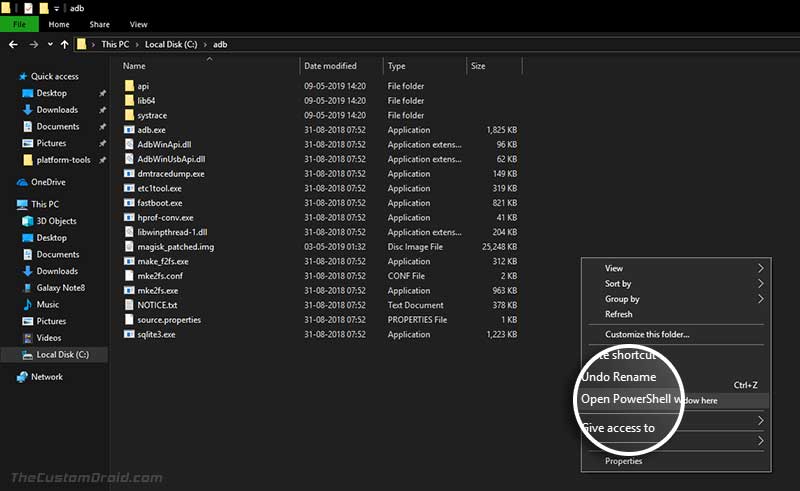Image resolution: width=800 pixels, height=491 pixels.
Task: Open the recent locations dropdown arrow
Action: (x=50, y=44)
